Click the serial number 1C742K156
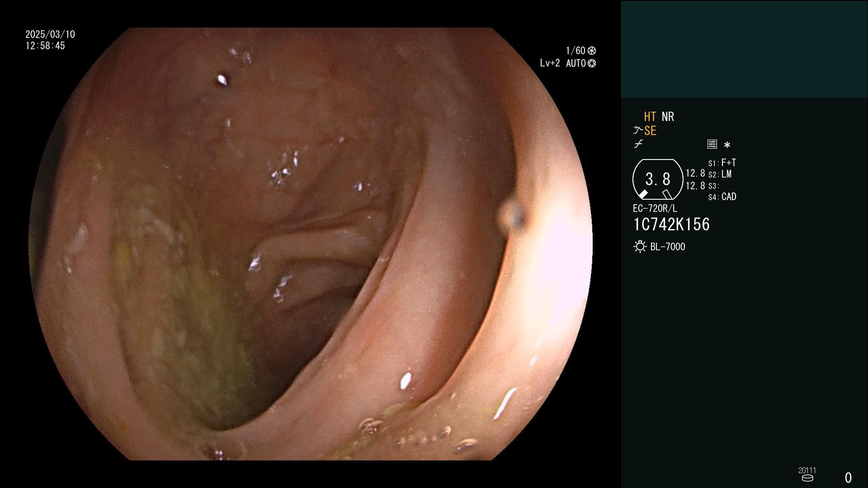Screen dimensions: 868x488 pyautogui.click(x=671, y=225)
